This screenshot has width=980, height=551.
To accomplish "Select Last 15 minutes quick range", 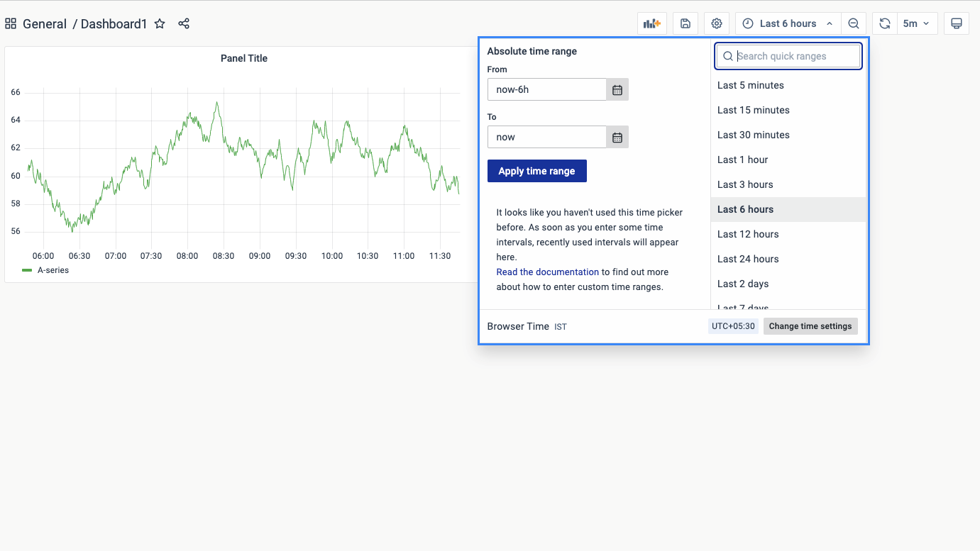I will pyautogui.click(x=753, y=110).
